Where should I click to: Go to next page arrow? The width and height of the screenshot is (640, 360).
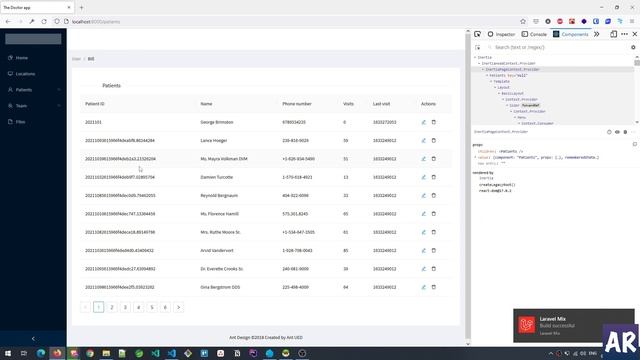pos(179,307)
